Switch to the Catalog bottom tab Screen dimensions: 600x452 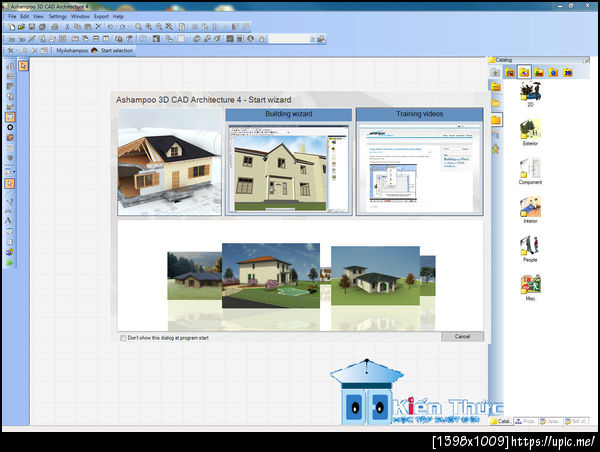pyautogui.click(x=501, y=421)
